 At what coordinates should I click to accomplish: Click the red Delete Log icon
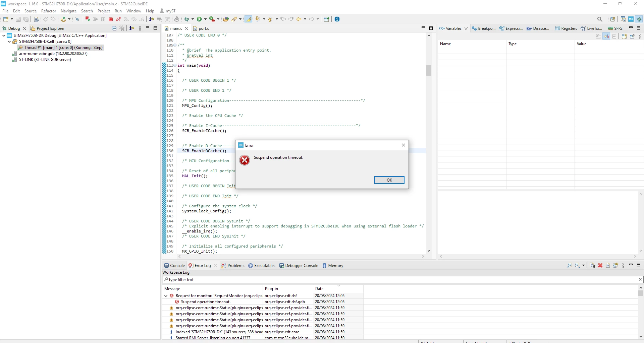tap(600, 266)
